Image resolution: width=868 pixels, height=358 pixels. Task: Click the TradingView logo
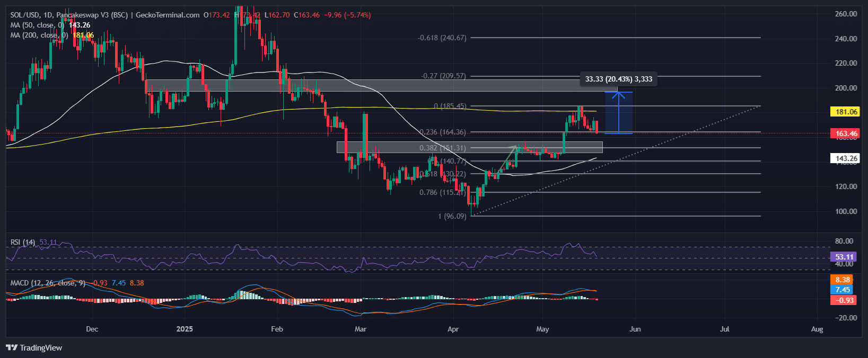pos(34,348)
